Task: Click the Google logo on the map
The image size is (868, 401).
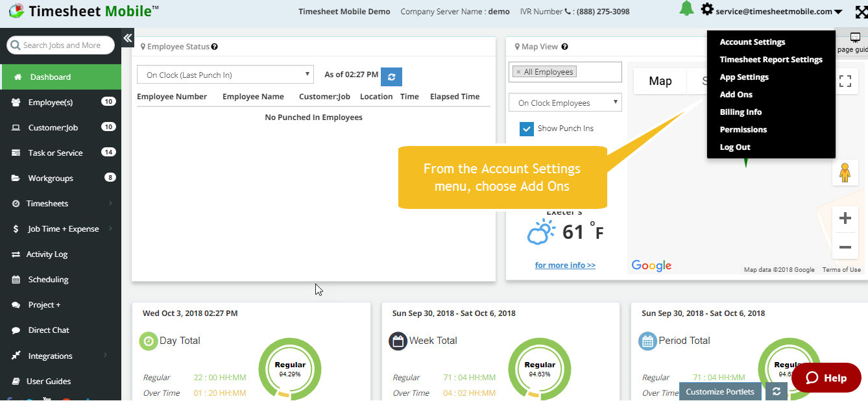Action: pos(651,265)
